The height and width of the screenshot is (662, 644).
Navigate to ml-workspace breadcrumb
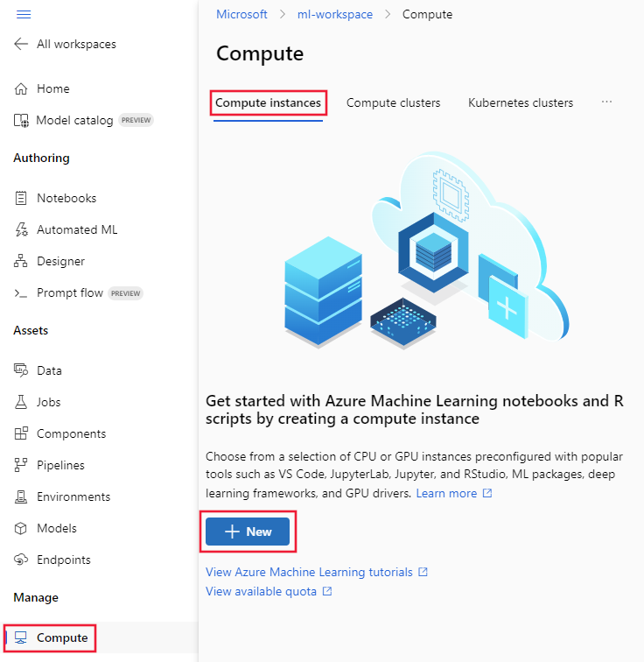pos(335,14)
